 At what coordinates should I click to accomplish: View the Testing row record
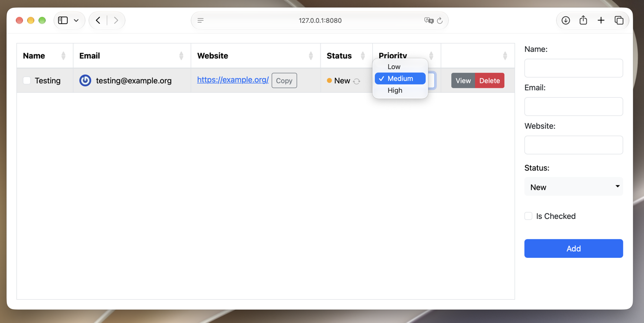pyautogui.click(x=463, y=80)
